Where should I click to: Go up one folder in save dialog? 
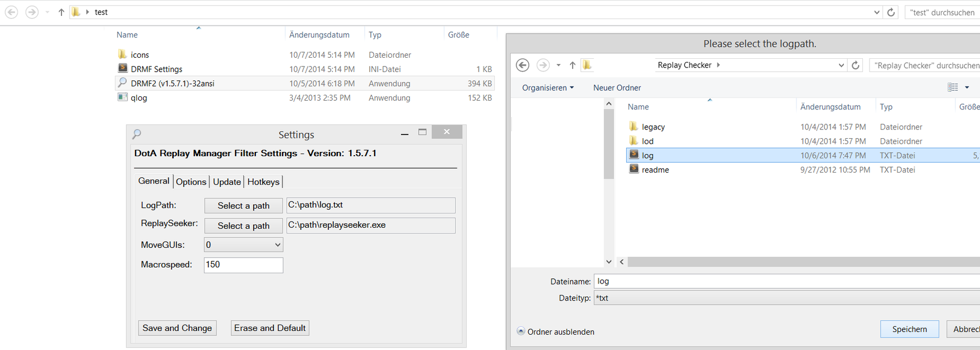[x=572, y=65]
